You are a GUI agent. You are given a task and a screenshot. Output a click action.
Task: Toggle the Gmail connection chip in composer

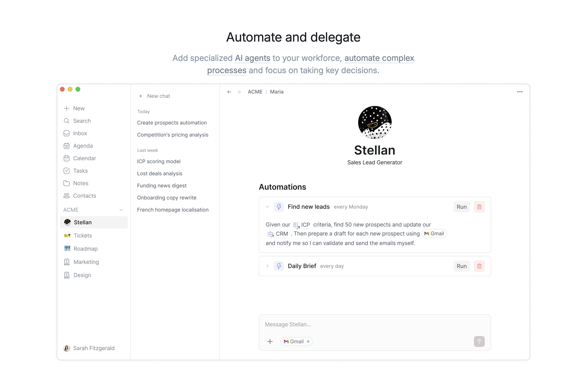click(x=296, y=342)
